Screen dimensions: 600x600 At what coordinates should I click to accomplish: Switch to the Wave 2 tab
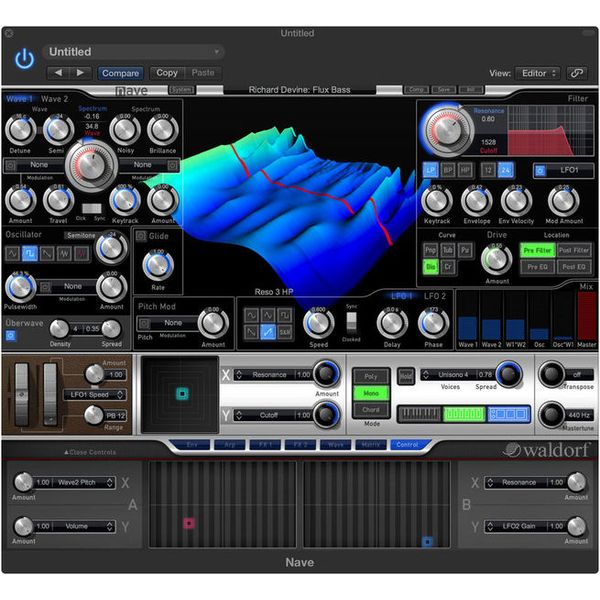[x=54, y=99]
